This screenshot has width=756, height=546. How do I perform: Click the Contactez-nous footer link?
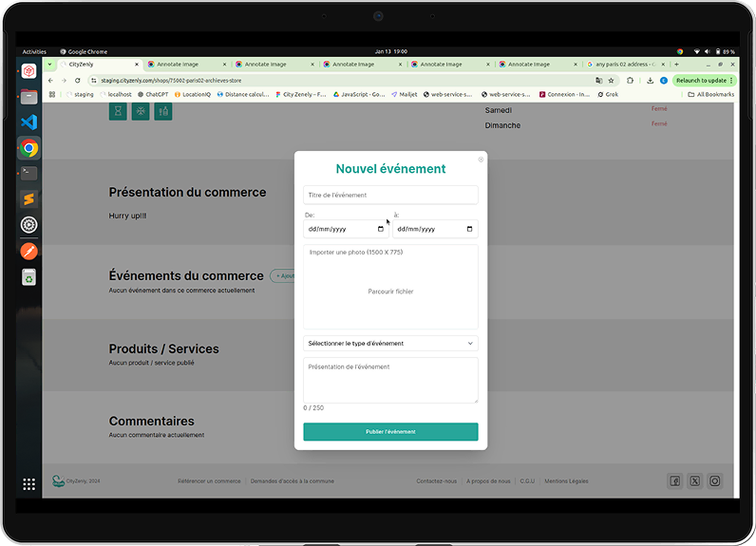click(x=436, y=480)
